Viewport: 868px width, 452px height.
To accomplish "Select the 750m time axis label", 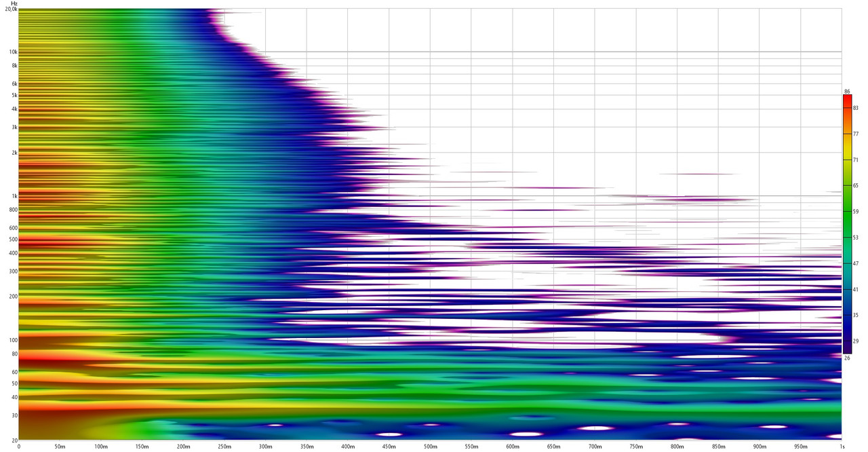I will [x=636, y=447].
